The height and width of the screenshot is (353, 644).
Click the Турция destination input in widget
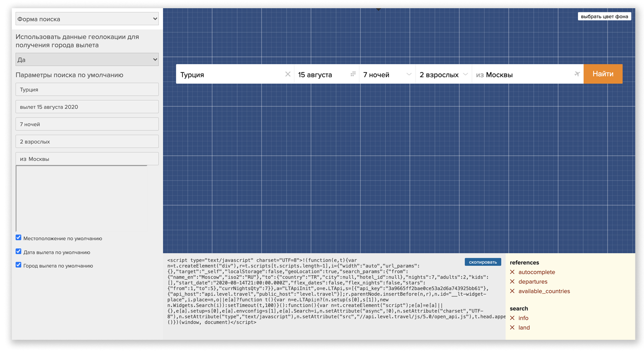pos(235,74)
